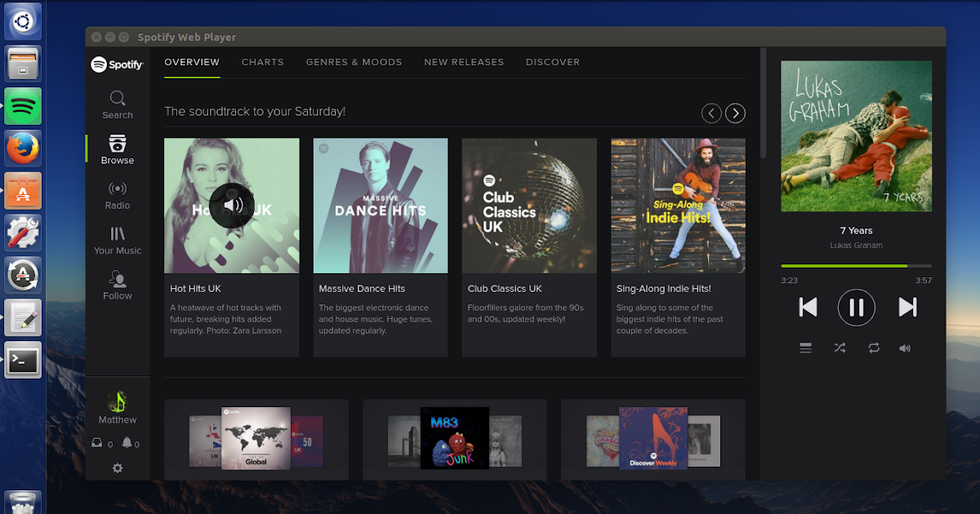
Task: Select Radio from the sidebar
Action: point(117,197)
